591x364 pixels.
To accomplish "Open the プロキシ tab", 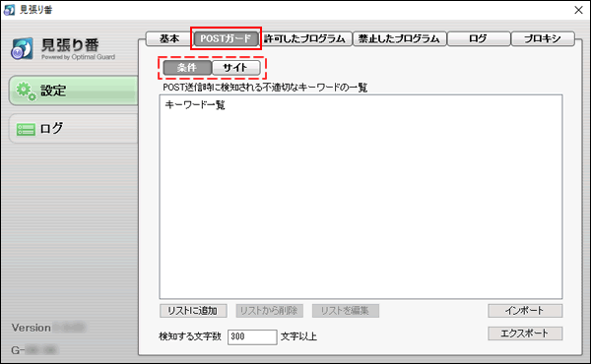I will [543, 38].
